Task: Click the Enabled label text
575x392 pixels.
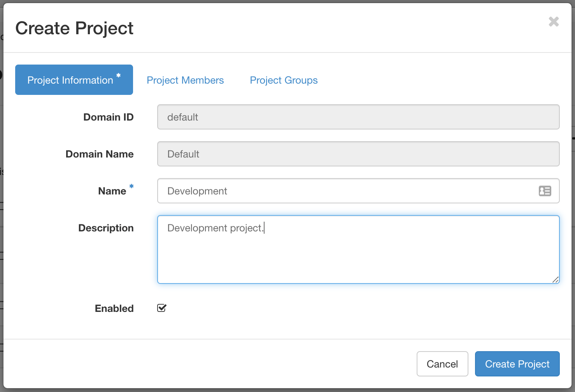Action: pyautogui.click(x=114, y=308)
